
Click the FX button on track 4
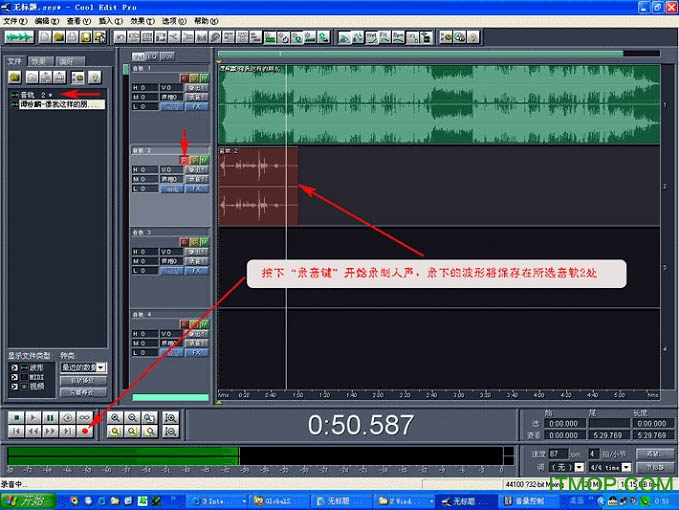196,353
